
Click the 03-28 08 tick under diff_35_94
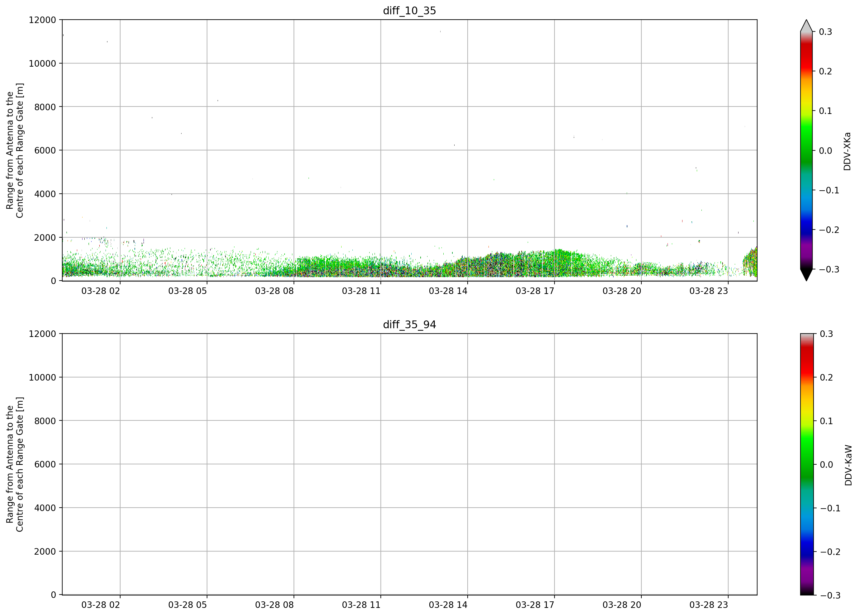click(x=274, y=605)
